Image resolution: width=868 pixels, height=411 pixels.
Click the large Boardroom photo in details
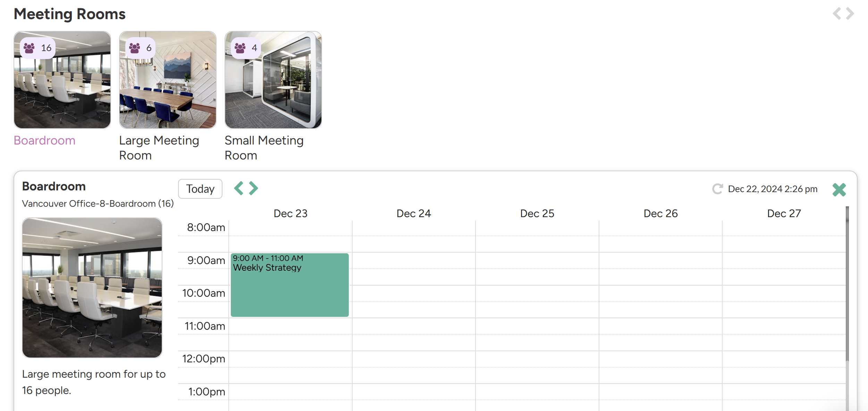click(x=92, y=288)
